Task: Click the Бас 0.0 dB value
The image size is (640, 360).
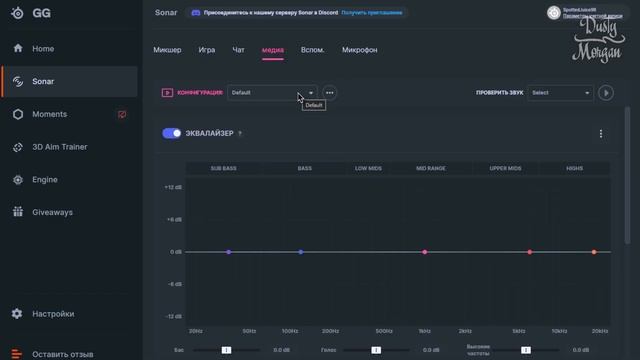Action: (281, 350)
